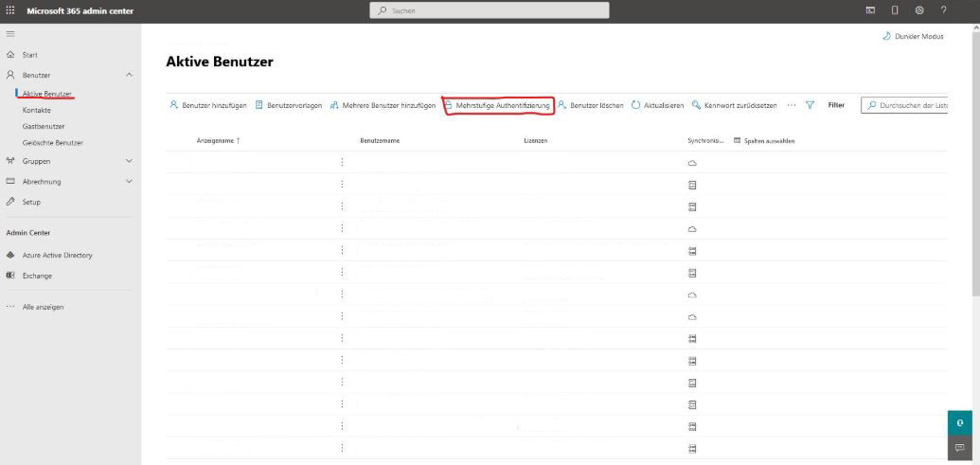Viewport: 980px width, 465px height.
Task: Click the filter funnel icon
Action: click(x=811, y=105)
